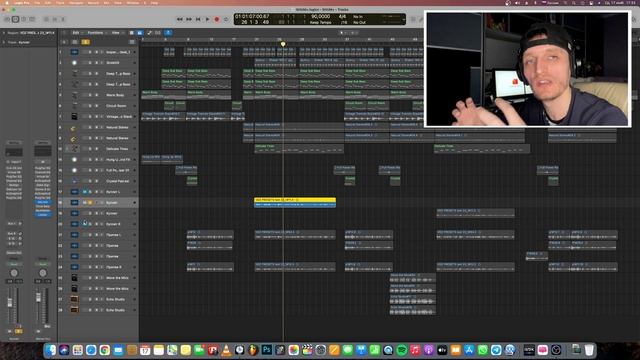Open the Editors (scissors) button
This screenshot has width=640, height=360.
[62, 19]
